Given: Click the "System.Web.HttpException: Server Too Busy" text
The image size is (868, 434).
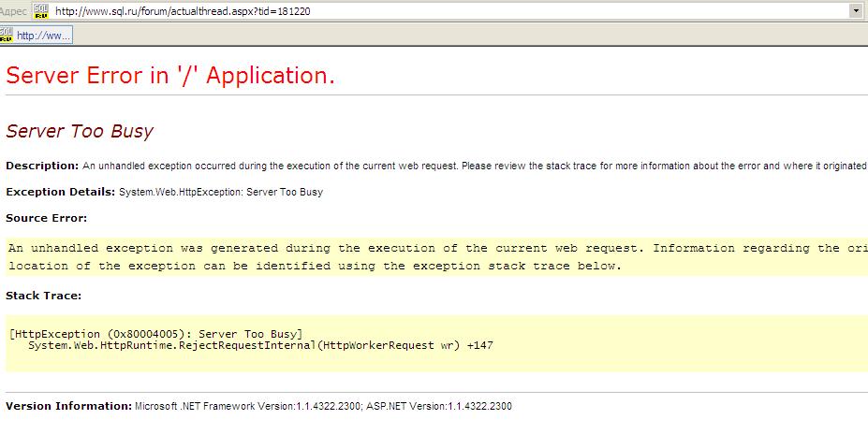Looking at the screenshot, I should pyautogui.click(x=221, y=192).
